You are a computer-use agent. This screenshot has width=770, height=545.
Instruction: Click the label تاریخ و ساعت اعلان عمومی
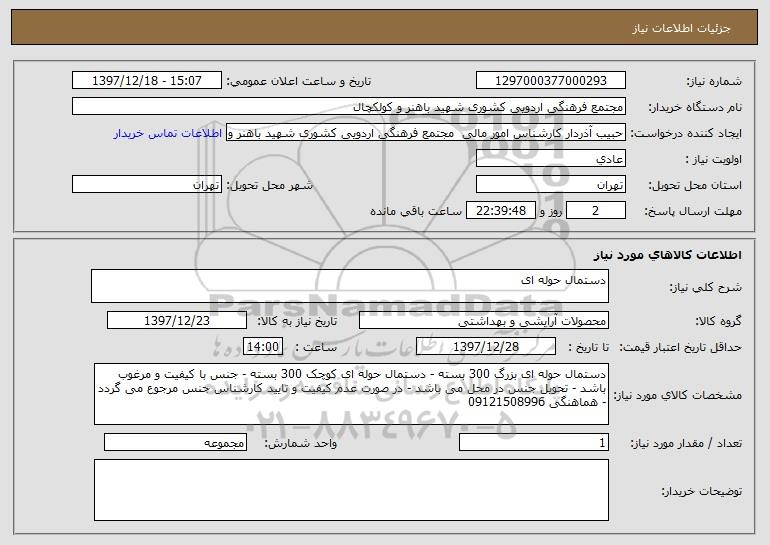pyautogui.click(x=299, y=82)
